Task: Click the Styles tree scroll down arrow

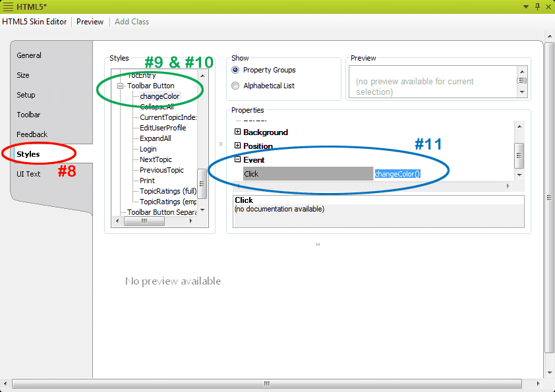Action: pyautogui.click(x=202, y=210)
